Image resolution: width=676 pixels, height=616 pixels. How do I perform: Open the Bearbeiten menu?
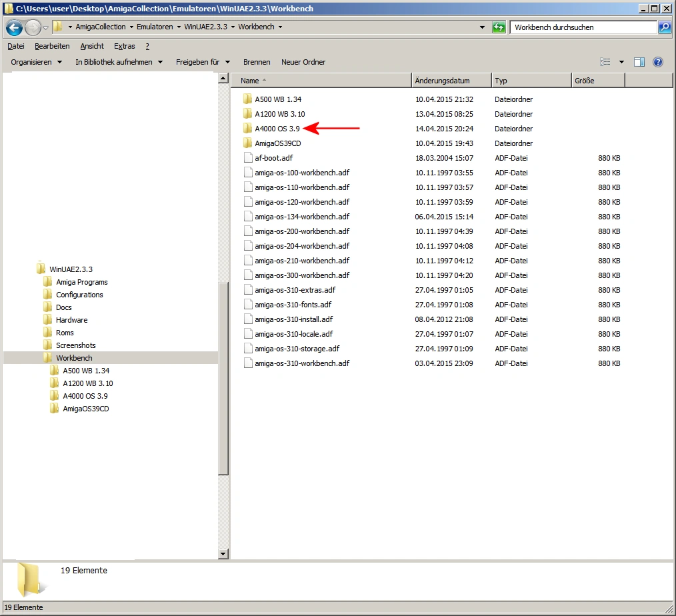(52, 46)
